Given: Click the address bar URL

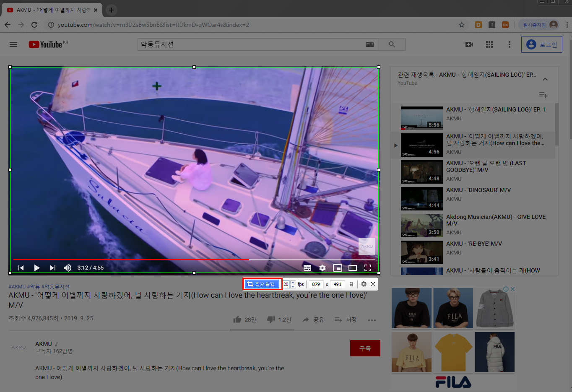Looking at the screenshot, I should click(x=153, y=25).
